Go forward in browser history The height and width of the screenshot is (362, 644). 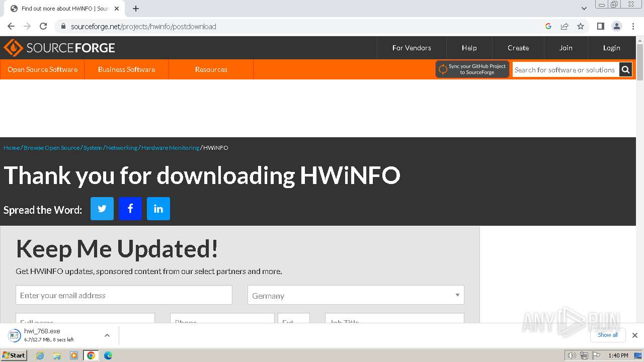(x=27, y=26)
